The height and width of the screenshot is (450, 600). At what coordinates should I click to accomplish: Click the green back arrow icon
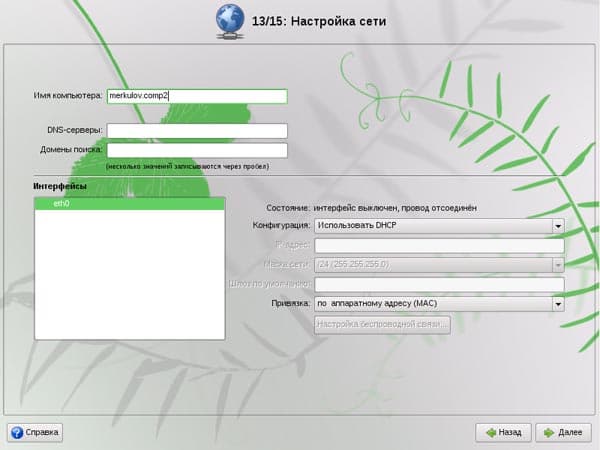[x=491, y=433]
